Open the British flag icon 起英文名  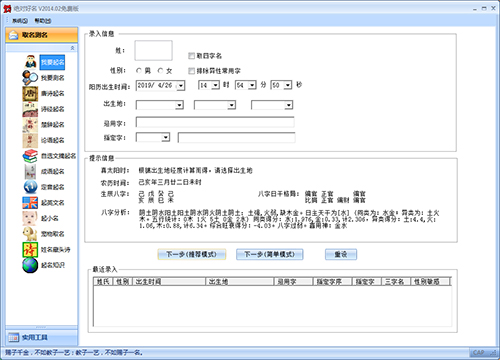pyautogui.click(x=30, y=203)
